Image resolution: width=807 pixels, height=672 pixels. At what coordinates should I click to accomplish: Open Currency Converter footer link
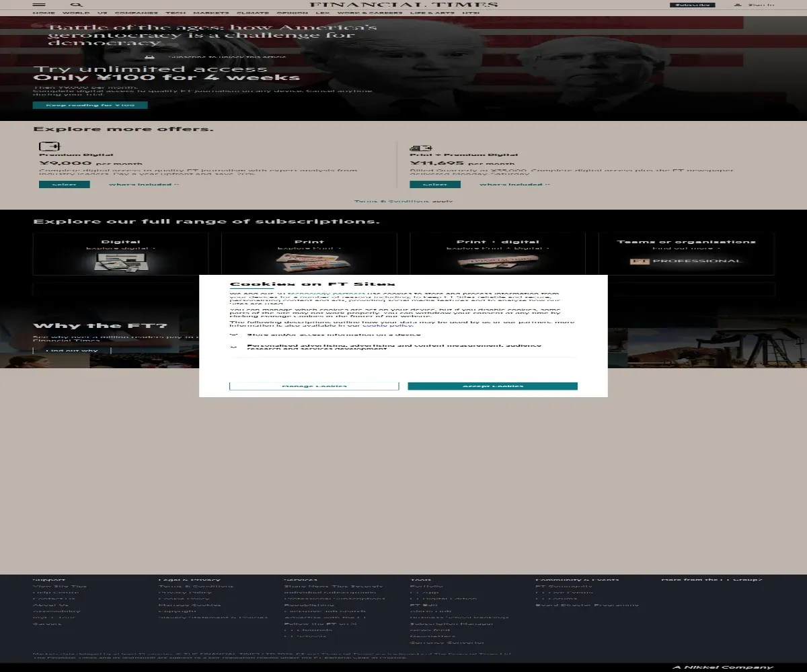447,642
